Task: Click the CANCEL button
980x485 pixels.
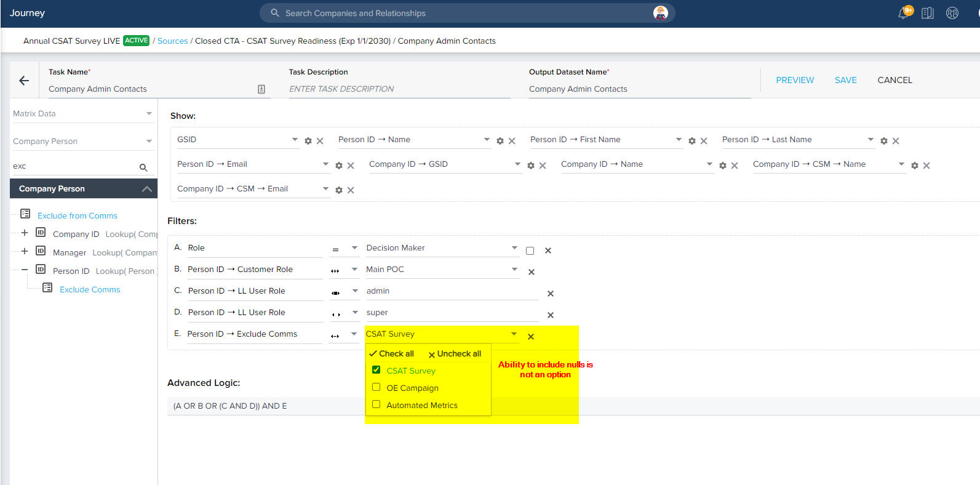Action: pyautogui.click(x=895, y=80)
